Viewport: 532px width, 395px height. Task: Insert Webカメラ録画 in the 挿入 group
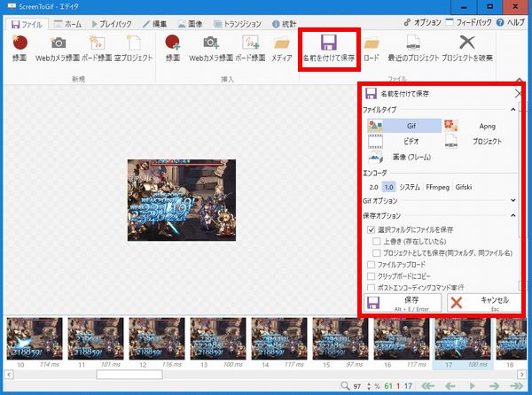(x=211, y=48)
